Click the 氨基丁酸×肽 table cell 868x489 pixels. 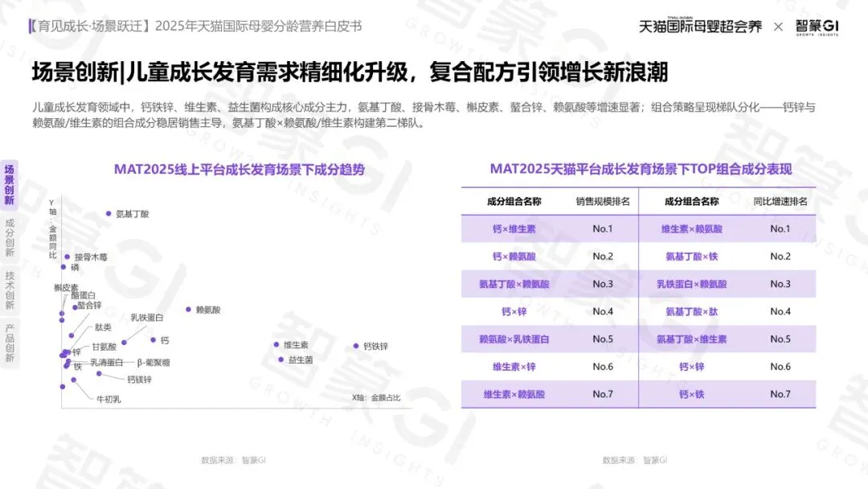coord(691,312)
